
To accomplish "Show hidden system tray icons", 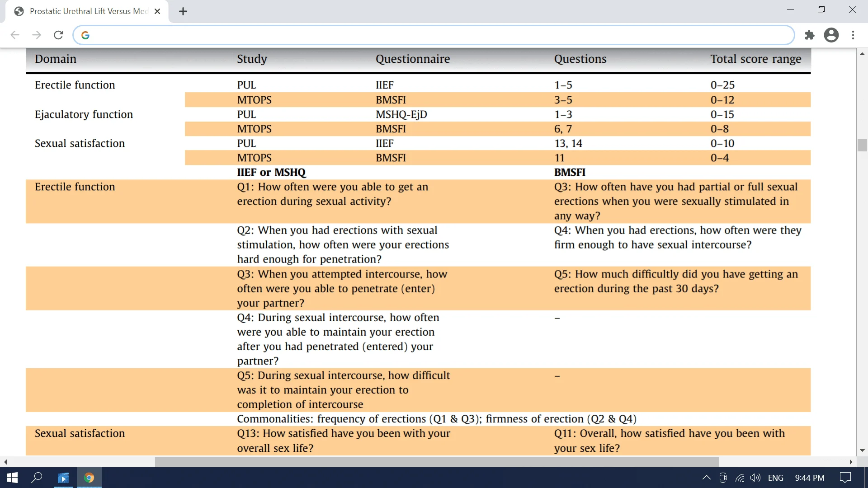I will (x=706, y=478).
